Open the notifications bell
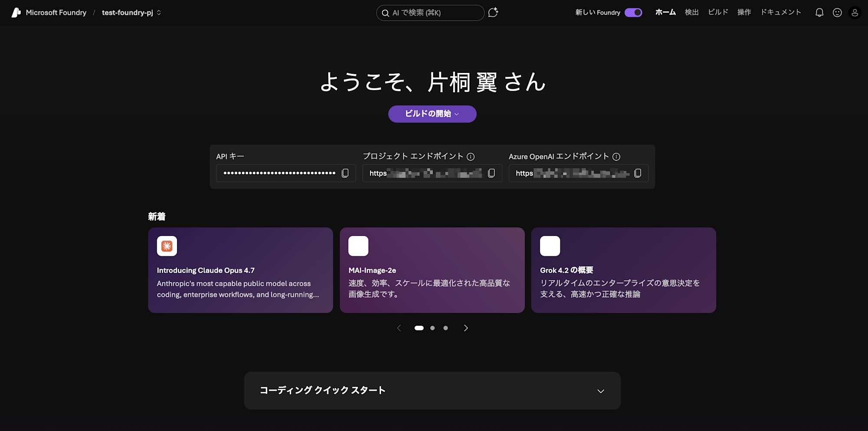This screenshot has height=431, width=868. point(819,13)
